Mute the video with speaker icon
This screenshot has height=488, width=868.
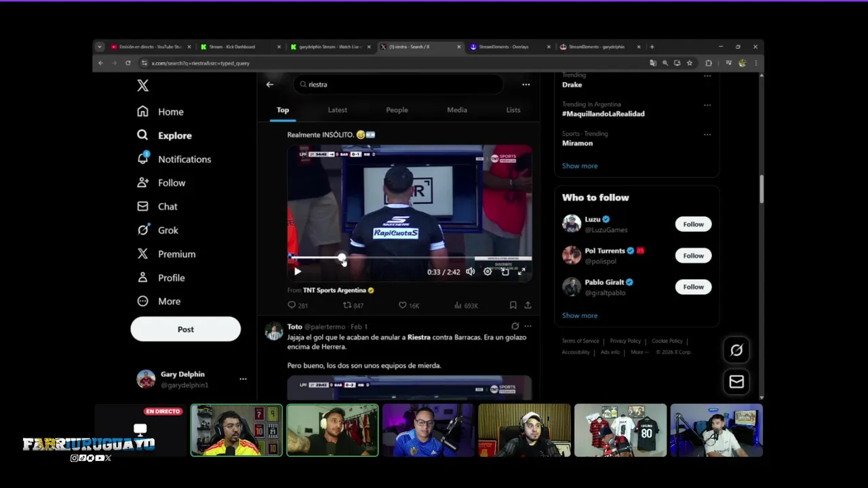tap(470, 272)
